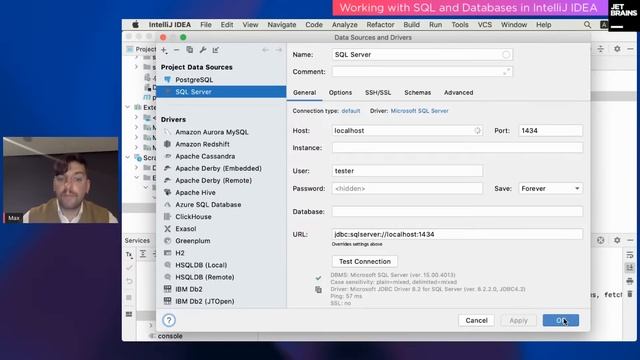
Task: Open the Advanced tab
Action: pos(459,93)
